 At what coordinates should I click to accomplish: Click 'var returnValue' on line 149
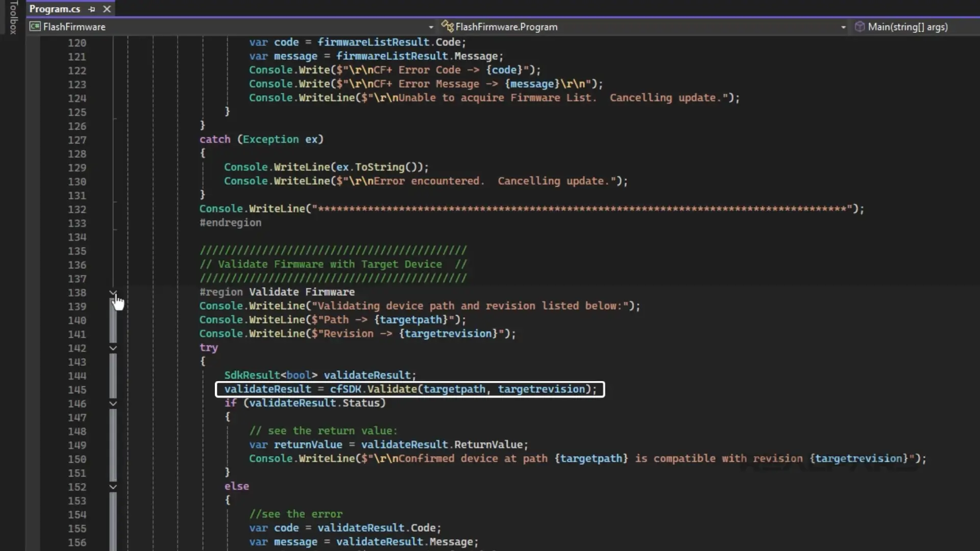[296, 445]
